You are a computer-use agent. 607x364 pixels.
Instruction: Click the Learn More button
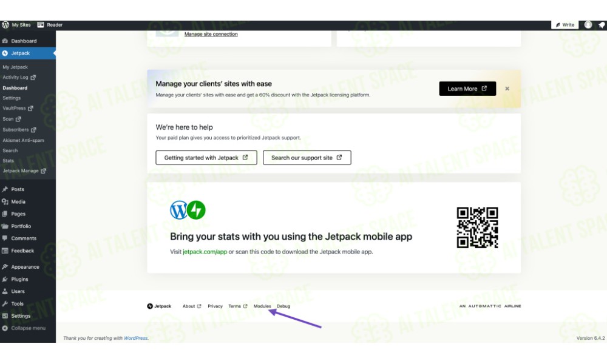tap(467, 89)
